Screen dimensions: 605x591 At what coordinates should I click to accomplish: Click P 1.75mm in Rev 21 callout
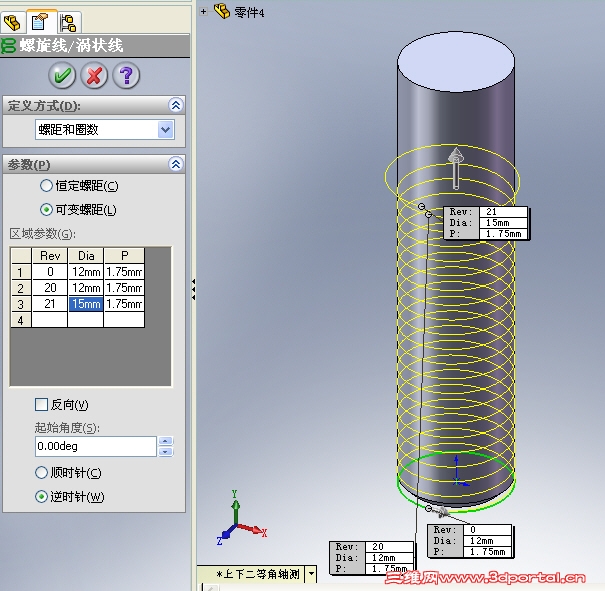(x=503, y=234)
